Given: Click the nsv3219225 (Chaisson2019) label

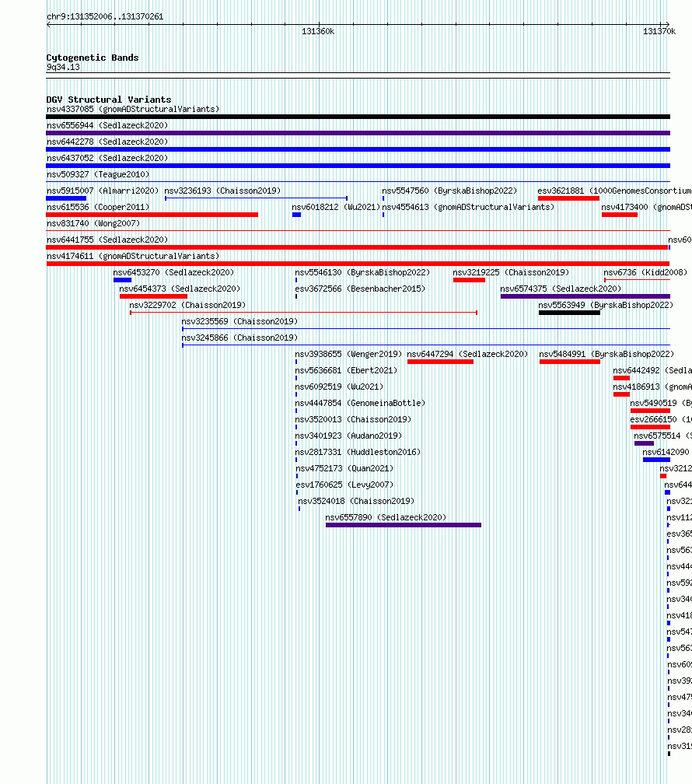Looking at the screenshot, I should (511, 272).
